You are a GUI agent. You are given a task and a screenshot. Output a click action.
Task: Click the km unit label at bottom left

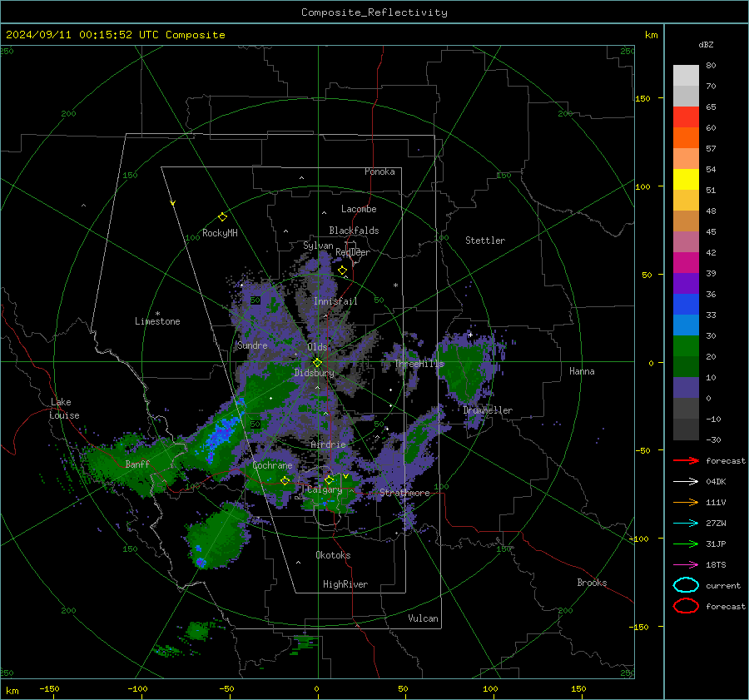(12, 691)
